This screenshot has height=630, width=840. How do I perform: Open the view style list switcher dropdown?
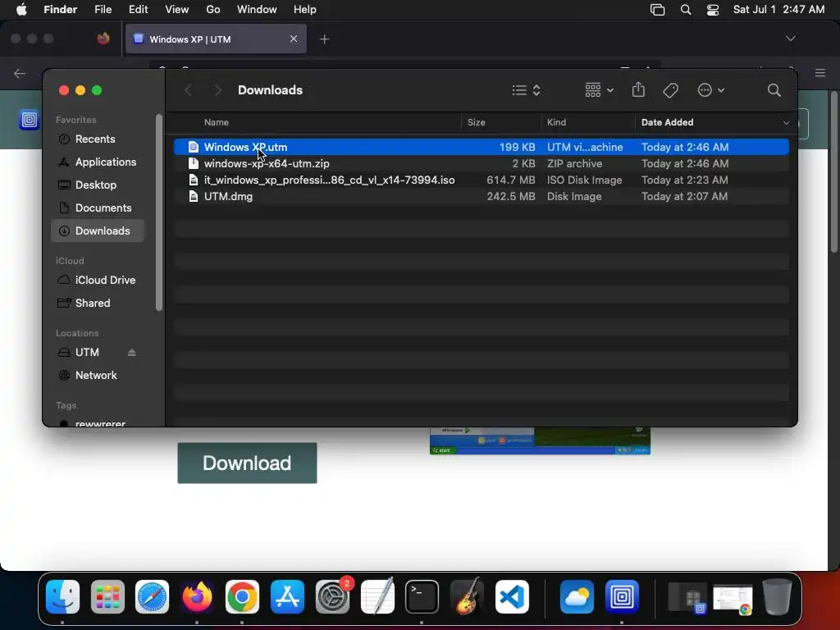(526, 90)
